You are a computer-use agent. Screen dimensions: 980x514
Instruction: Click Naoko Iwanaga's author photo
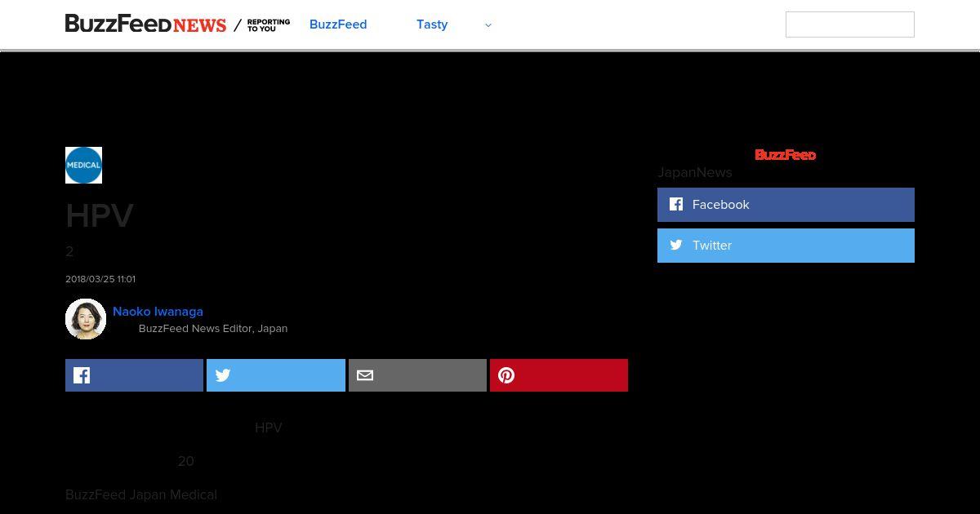pyautogui.click(x=86, y=319)
